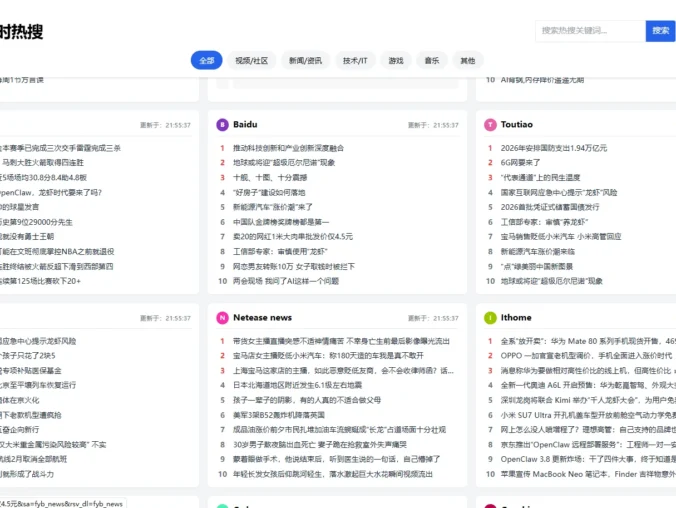Image resolution: width=676 pixels, height=508 pixels.
Task: Open Baidu item 网恋男友转账10万 女子取钱时被拦下
Action: tap(294, 267)
